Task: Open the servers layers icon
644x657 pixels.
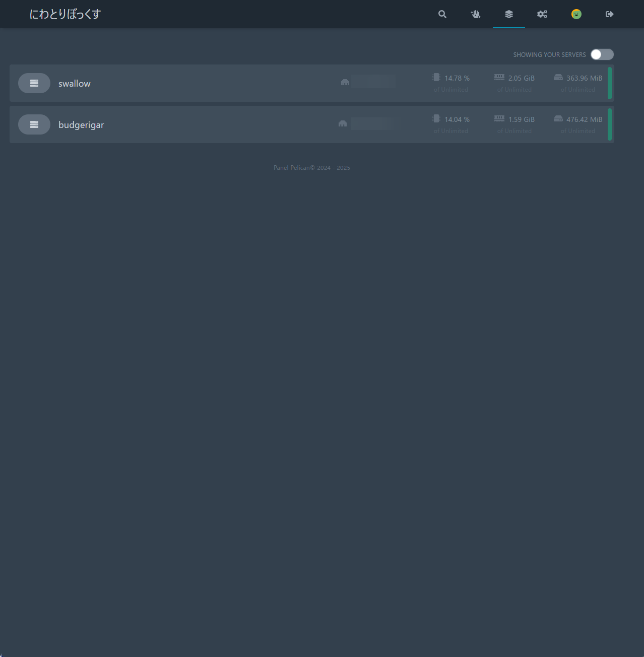Action: coord(509,14)
